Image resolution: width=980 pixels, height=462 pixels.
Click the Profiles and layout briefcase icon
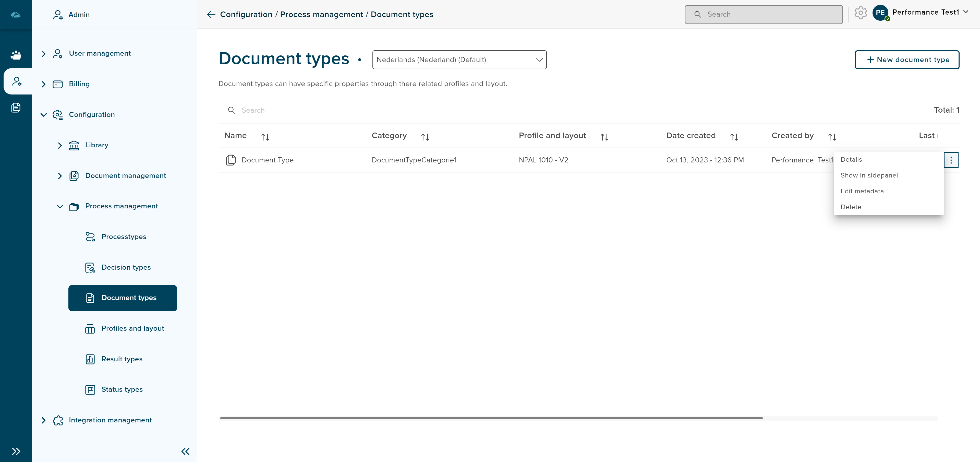[x=90, y=328]
